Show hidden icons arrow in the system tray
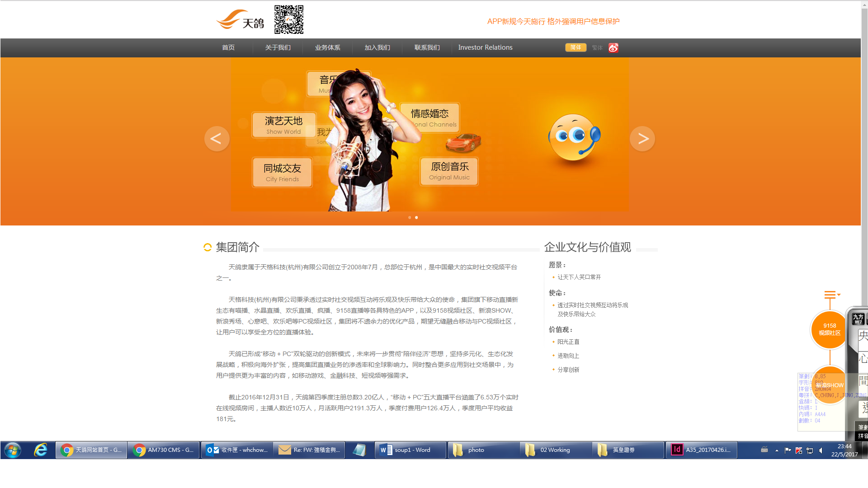The height and width of the screenshot is (488, 868). (x=777, y=450)
